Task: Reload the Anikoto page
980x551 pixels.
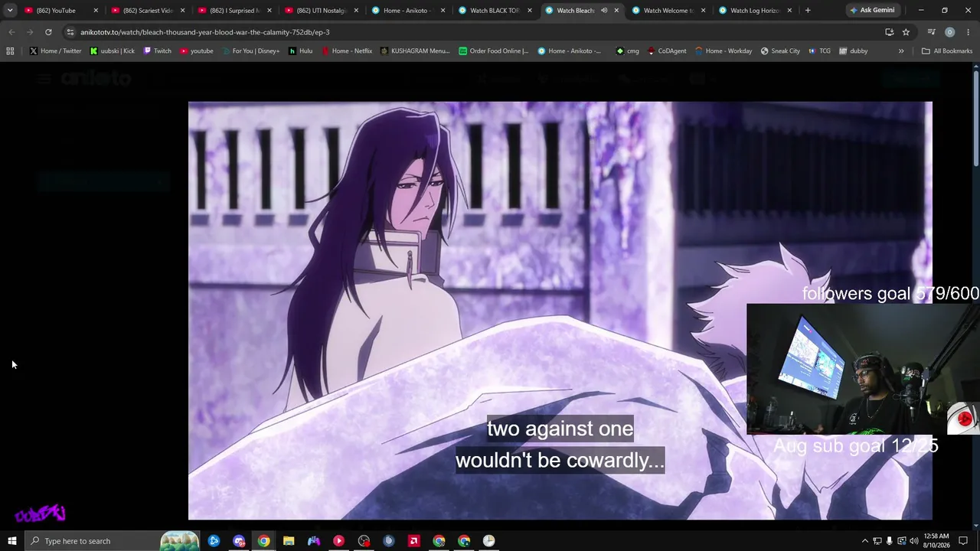Action: click(48, 32)
